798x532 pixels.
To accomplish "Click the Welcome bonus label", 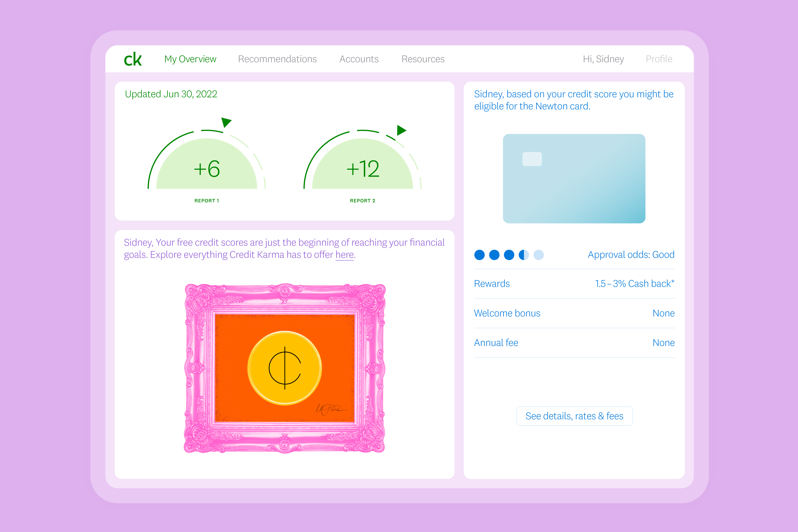I will tap(507, 313).
